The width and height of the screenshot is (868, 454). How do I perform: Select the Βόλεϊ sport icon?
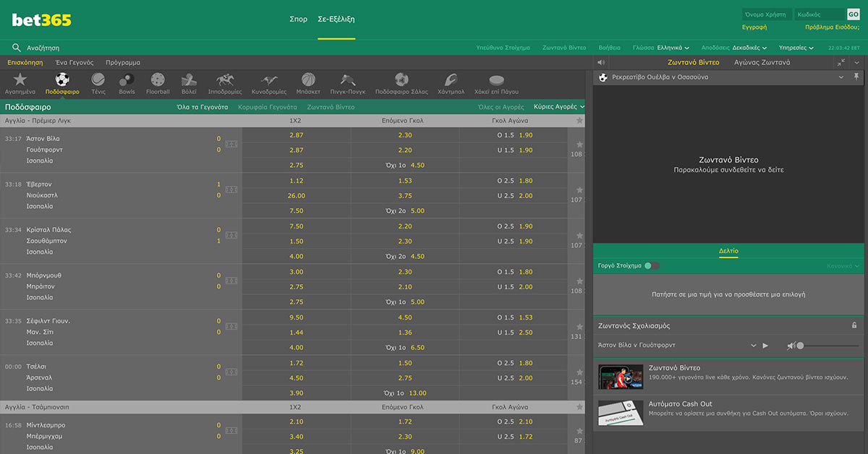189,80
